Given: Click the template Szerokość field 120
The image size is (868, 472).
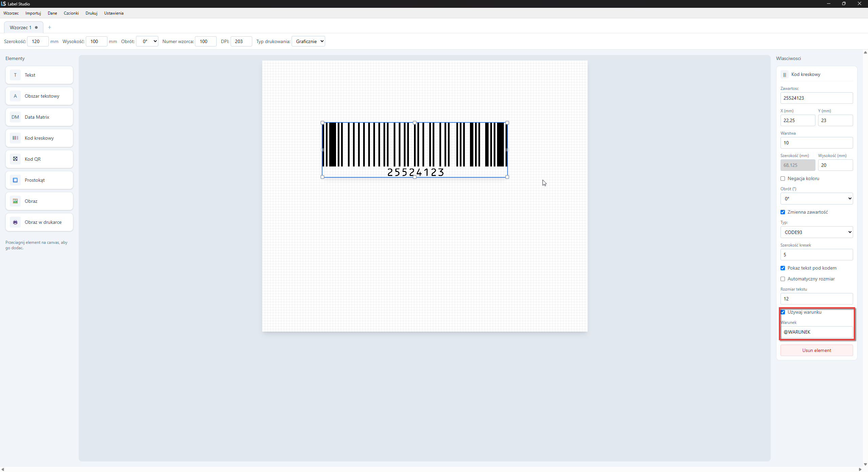Looking at the screenshot, I should click(x=38, y=41).
